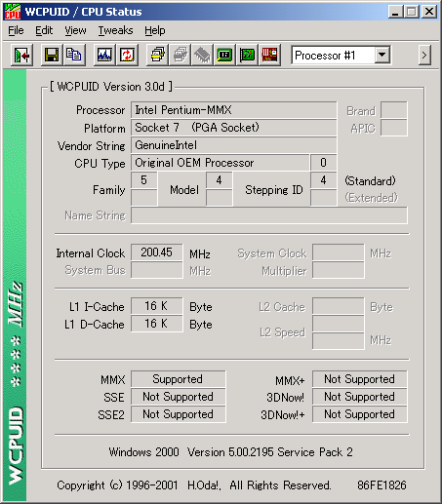
Task: Click the empty System Clock field
Action: click(x=339, y=252)
